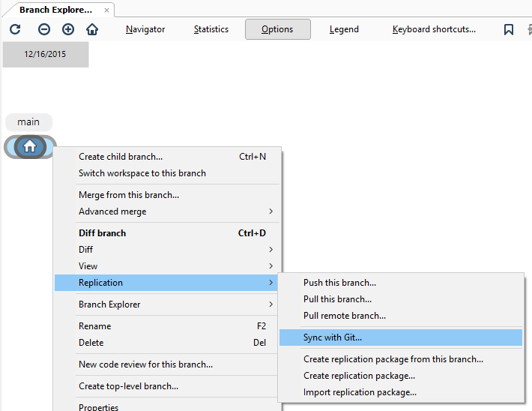Screen dimensions: 532x411
Task: Open Keyboard shortcuts link
Action: coord(434,29)
